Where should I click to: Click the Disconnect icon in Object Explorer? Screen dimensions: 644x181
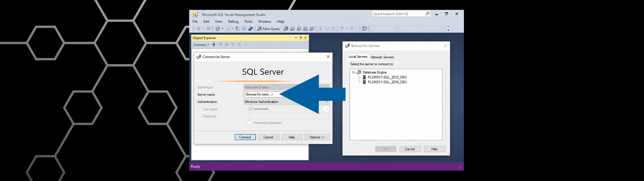coord(220,45)
